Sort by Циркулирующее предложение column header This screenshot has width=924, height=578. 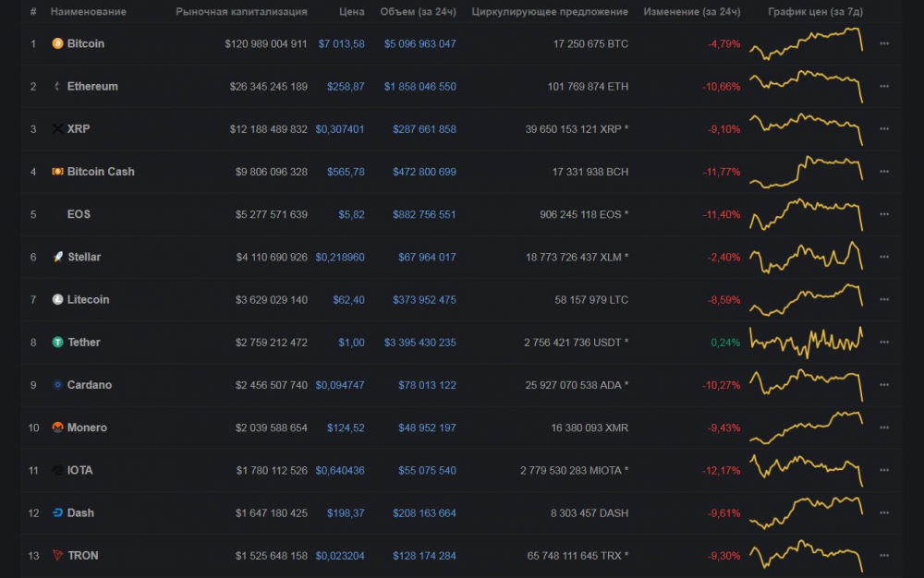(550, 12)
